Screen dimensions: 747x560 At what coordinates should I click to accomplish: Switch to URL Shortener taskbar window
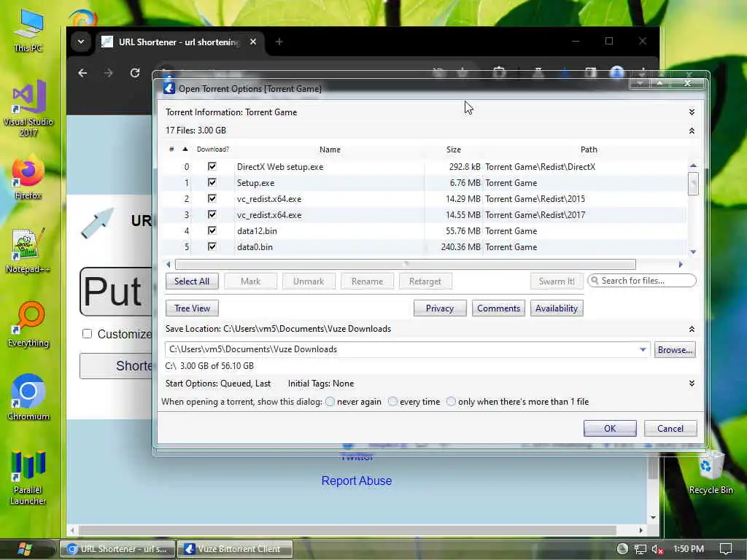(117, 549)
